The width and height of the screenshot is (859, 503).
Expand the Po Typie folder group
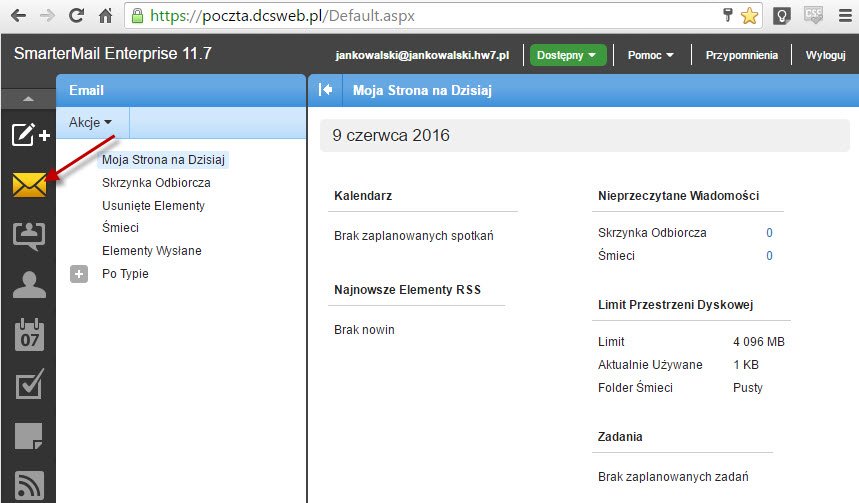79,273
